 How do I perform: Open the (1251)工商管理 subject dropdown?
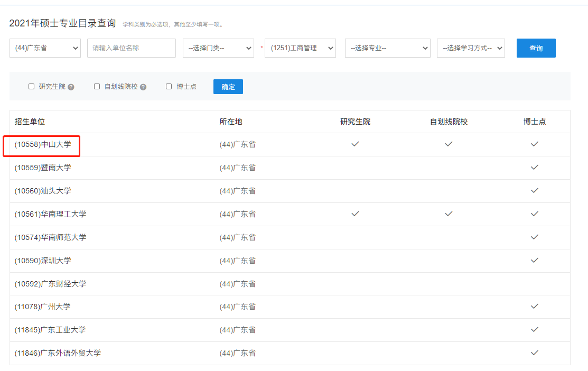300,48
